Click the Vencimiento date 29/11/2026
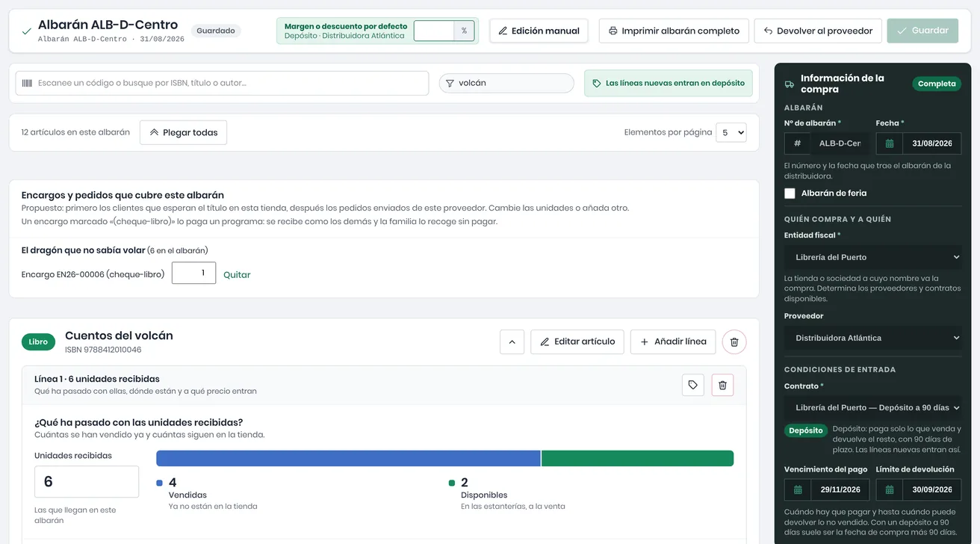Image resolution: width=980 pixels, height=544 pixels. tap(840, 489)
